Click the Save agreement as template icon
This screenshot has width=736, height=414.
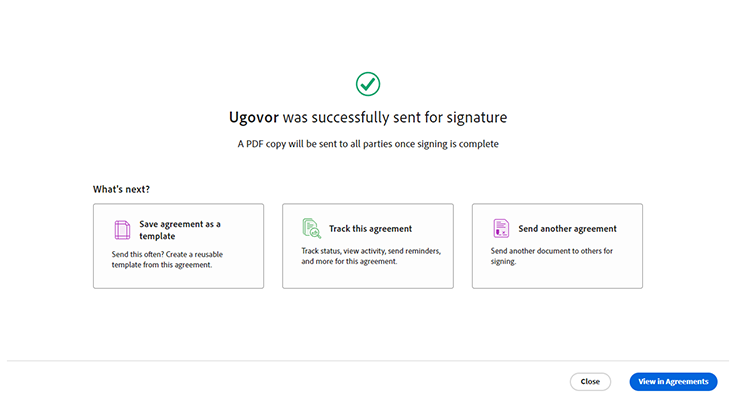(x=122, y=229)
